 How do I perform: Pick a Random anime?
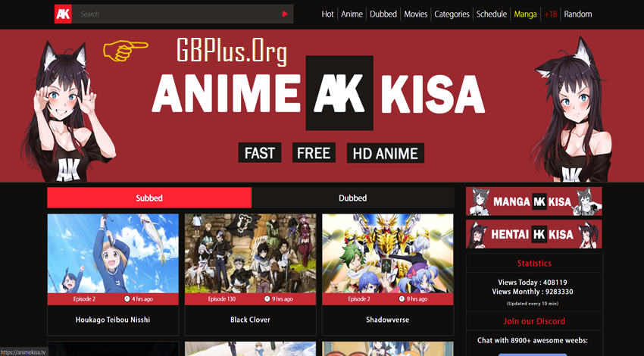click(x=578, y=14)
